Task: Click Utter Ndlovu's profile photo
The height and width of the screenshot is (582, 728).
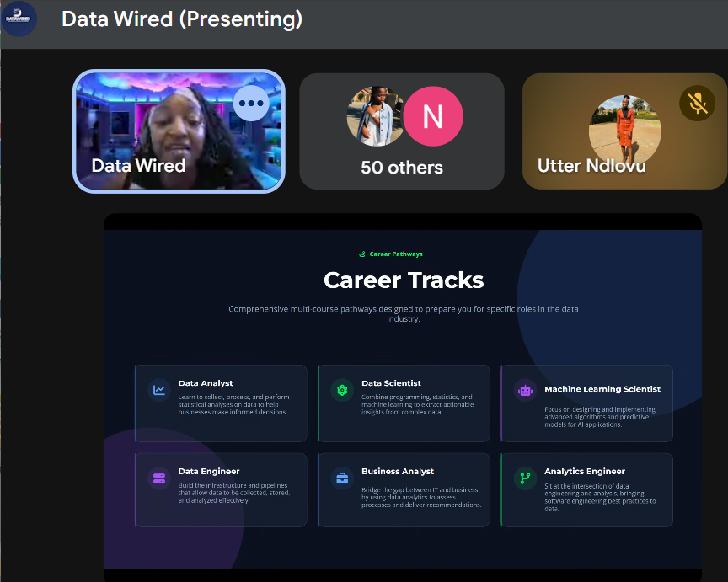Action: (x=625, y=131)
